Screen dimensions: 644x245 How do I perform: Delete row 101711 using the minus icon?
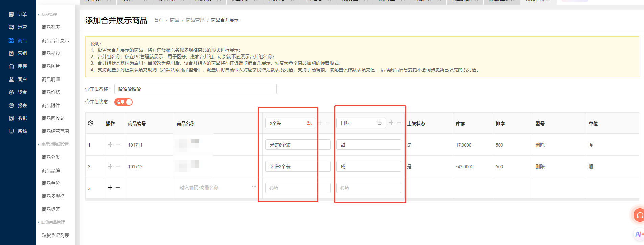click(118, 144)
